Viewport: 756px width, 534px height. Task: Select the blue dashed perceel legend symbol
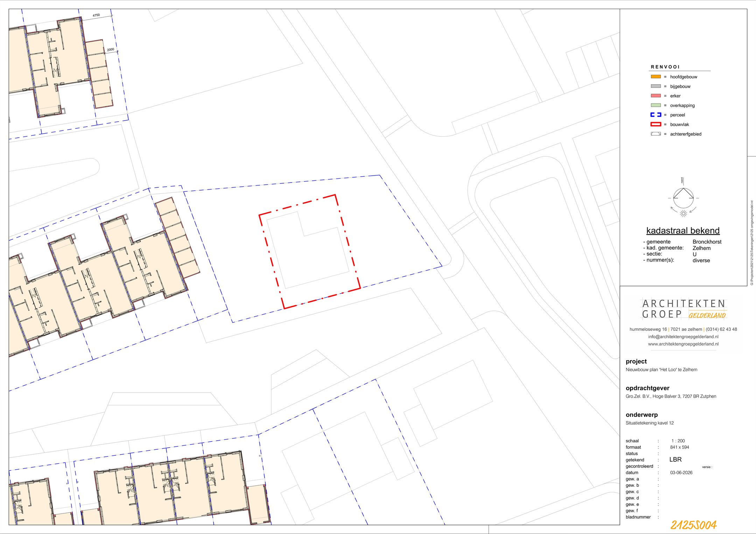click(656, 114)
